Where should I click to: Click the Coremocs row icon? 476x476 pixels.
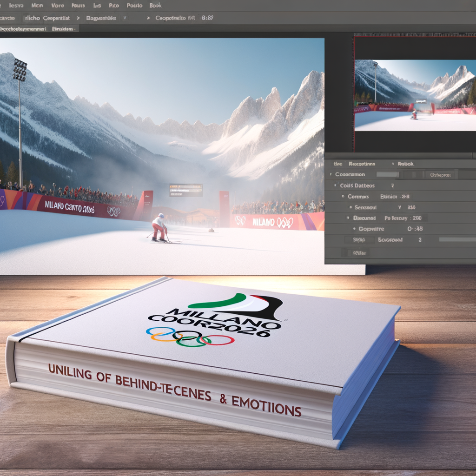343,197
